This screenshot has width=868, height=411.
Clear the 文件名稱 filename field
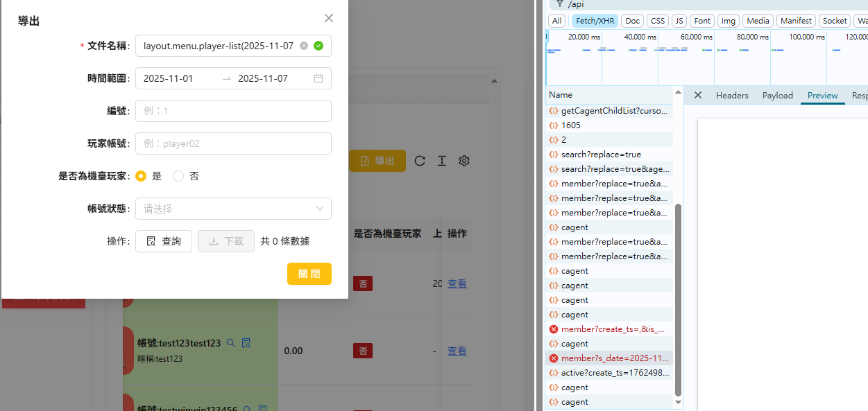click(x=304, y=46)
